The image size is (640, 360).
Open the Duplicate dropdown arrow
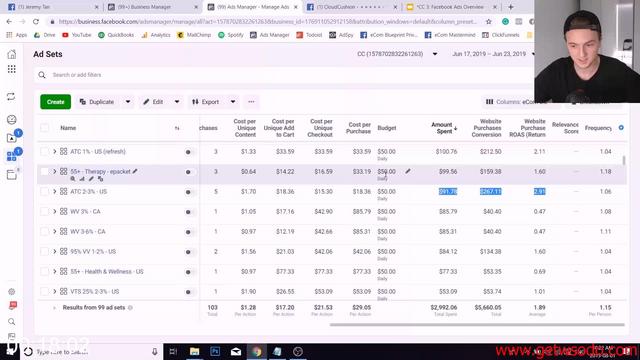click(128, 102)
